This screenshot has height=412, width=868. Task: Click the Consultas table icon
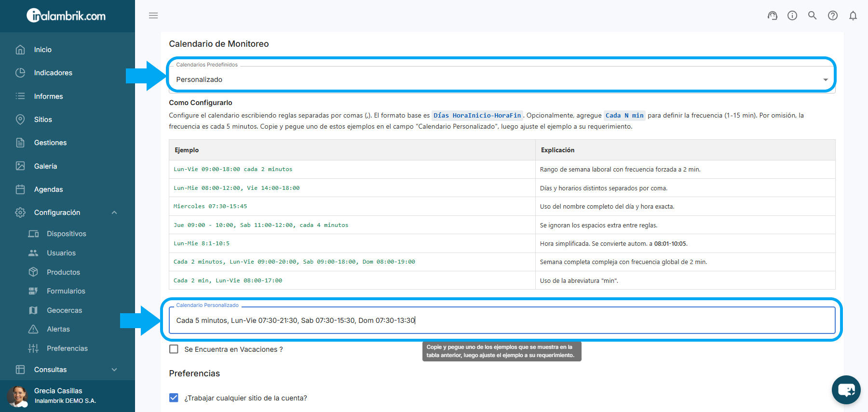click(20, 370)
